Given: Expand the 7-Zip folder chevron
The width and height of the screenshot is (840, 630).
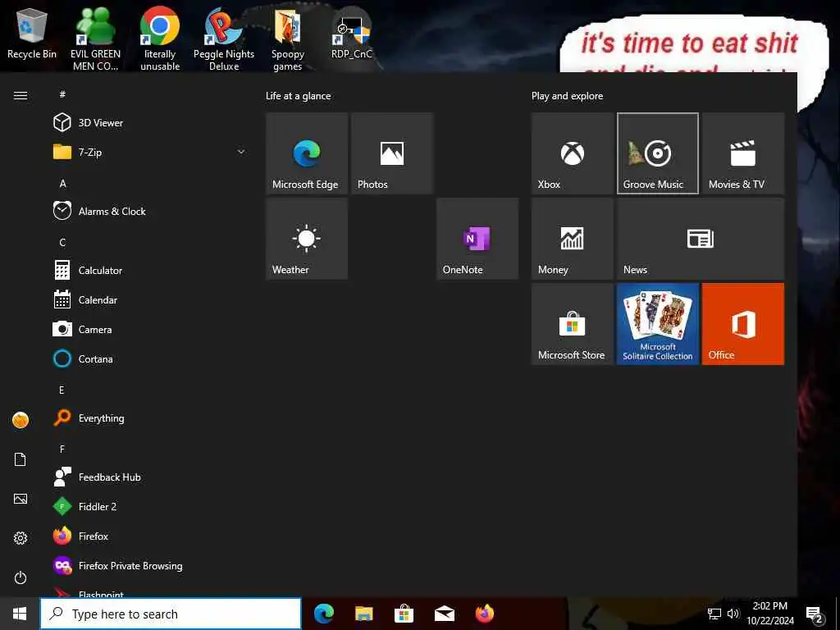Looking at the screenshot, I should [x=241, y=152].
